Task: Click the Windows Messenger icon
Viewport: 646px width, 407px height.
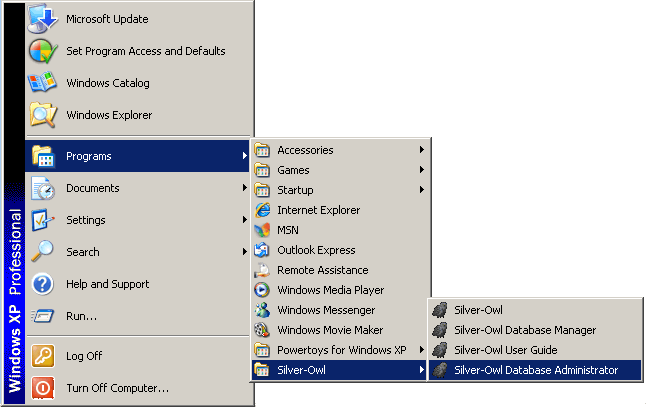Action: coord(262,310)
